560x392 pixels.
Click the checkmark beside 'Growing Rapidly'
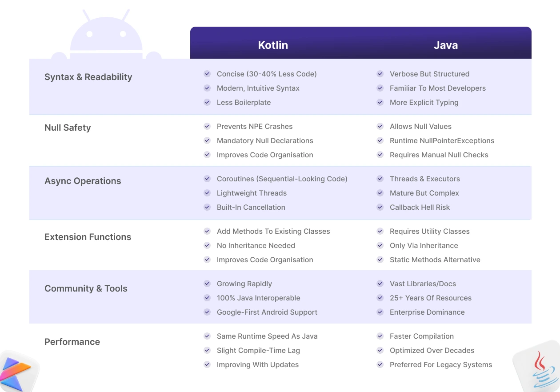(x=207, y=284)
